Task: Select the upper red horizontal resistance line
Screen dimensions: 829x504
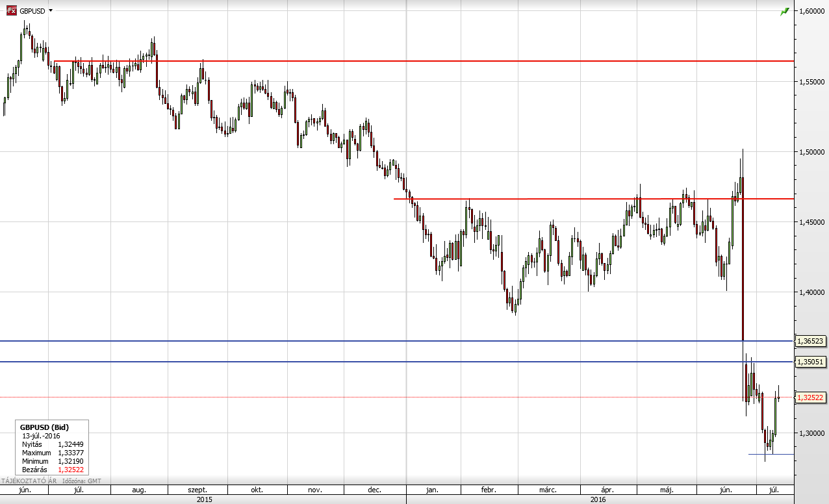Action: pos(424,61)
